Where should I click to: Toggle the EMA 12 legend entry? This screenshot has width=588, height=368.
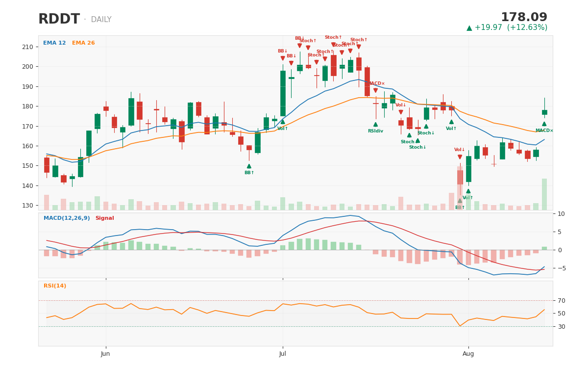click(54, 43)
